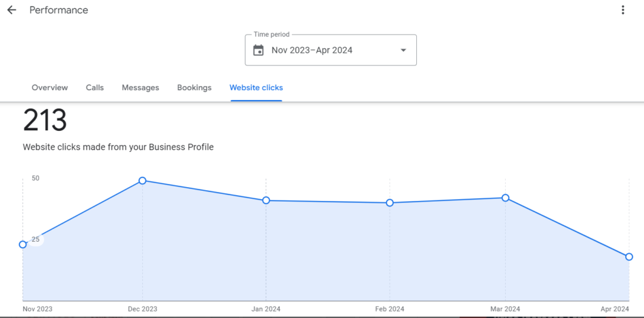This screenshot has height=318, width=644.
Task: Click the Dec 2023 axis label
Action: (x=142, y=309)
